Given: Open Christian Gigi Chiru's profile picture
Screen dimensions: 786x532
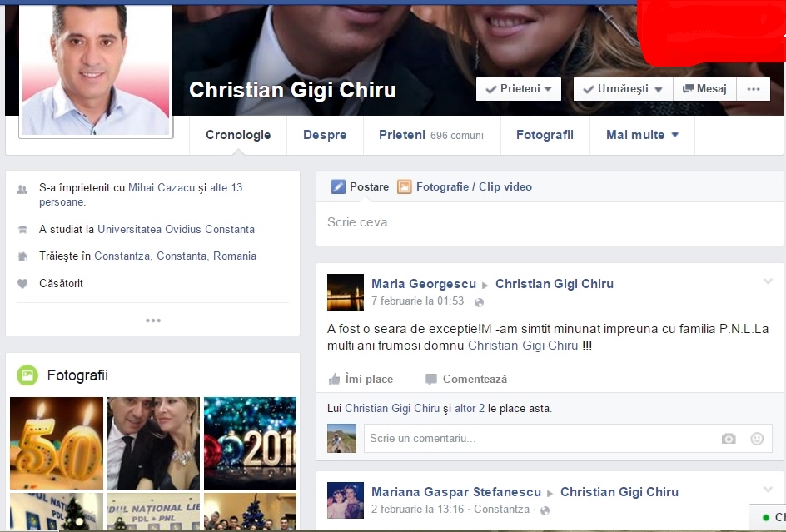Looking at the screenshot, I should (96, 70).
